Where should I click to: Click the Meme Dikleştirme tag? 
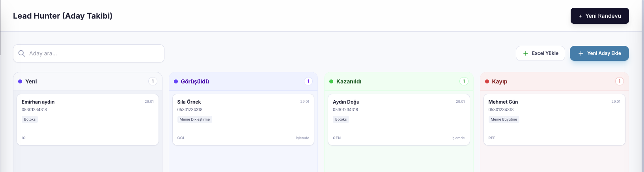click(x=195, y=119)
